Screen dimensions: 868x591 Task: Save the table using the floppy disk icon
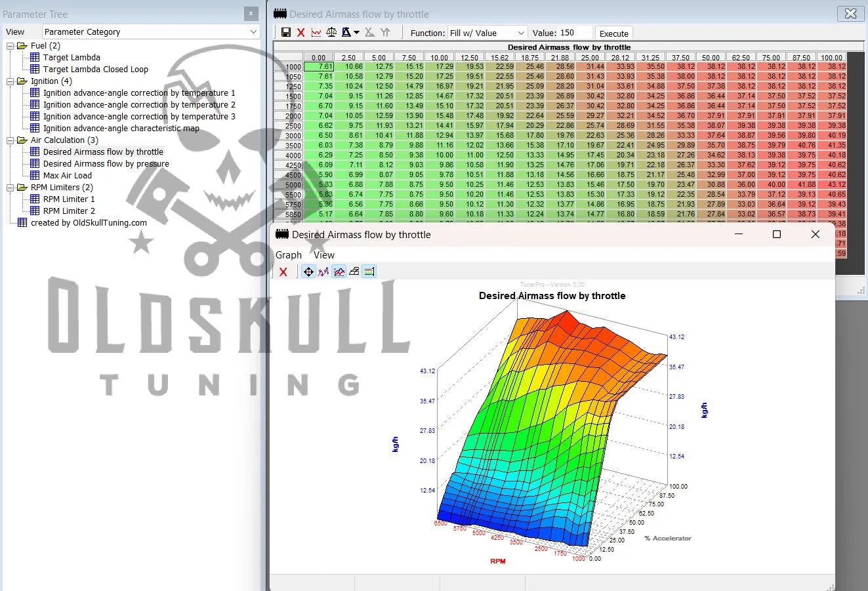point(286,32)
